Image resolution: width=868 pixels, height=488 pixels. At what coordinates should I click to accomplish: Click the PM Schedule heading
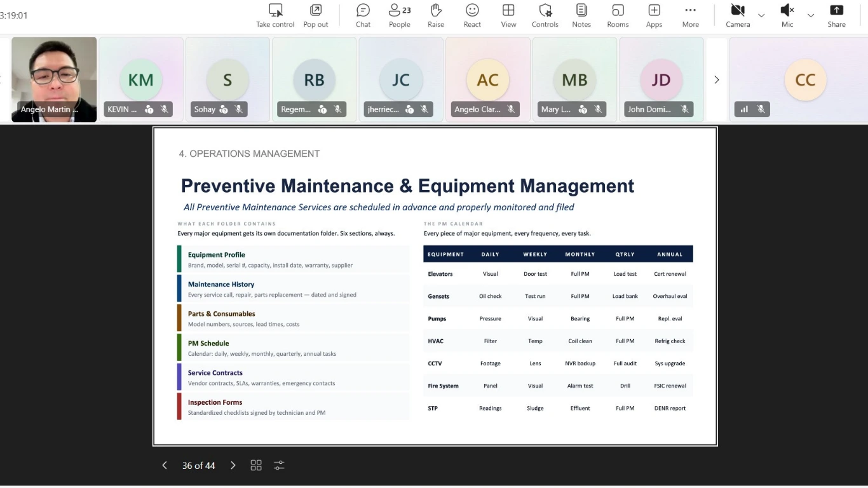click(208, 343)
